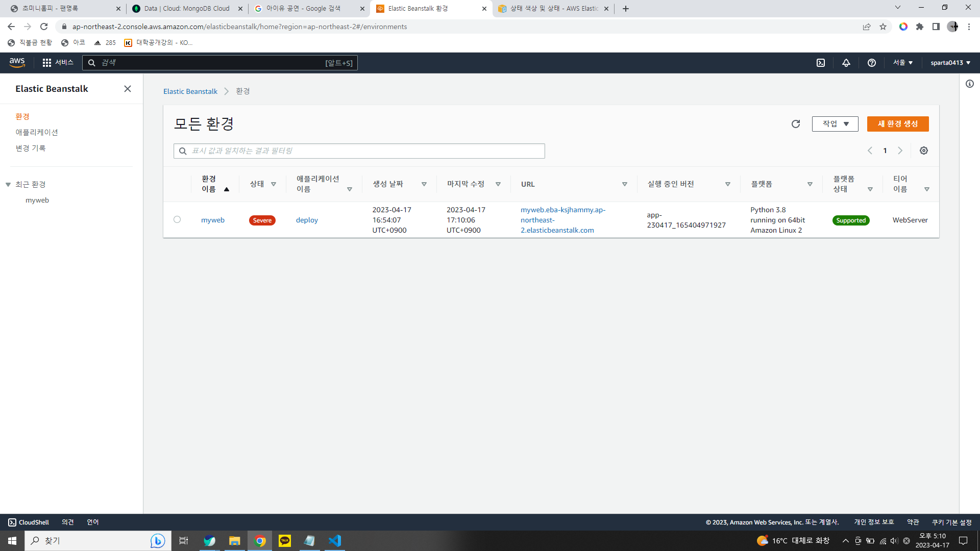The width and height of the screenshot is (980, 551).
Task: Click Elastic Beanstalk breadcrumb link
Action: click(190, 91)
